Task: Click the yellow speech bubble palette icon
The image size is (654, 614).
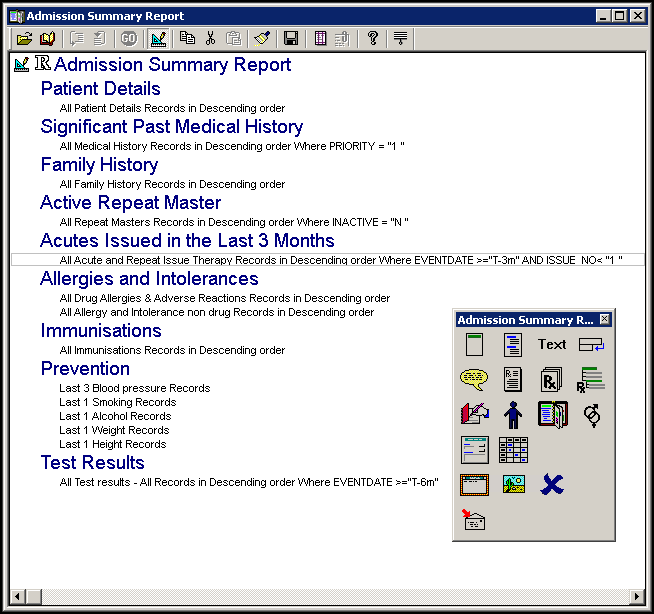Action: pos(474,380)
